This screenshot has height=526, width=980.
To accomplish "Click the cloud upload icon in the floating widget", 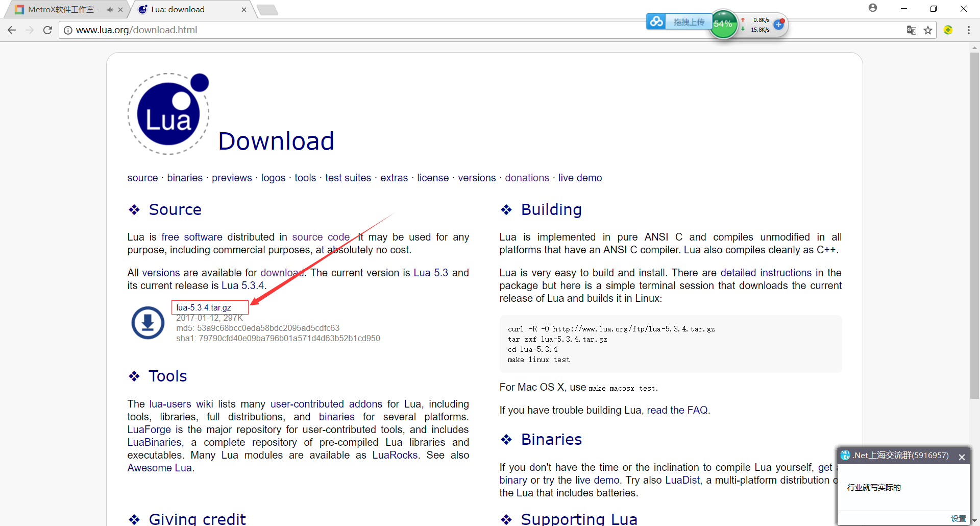I will 656,22.
